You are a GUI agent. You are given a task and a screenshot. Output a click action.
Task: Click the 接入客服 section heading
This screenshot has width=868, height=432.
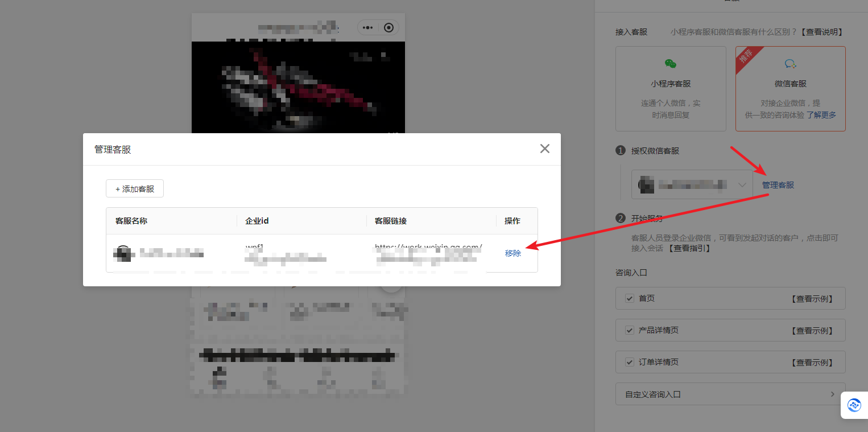click(x=631, y=32)
